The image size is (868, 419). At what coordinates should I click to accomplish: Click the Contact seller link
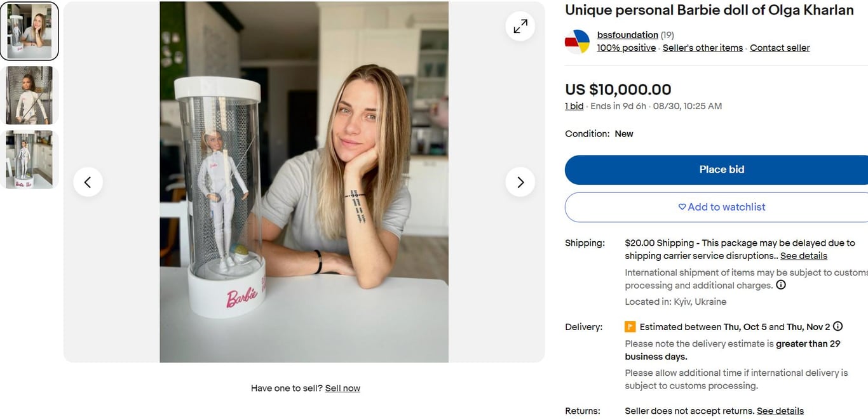780,48
